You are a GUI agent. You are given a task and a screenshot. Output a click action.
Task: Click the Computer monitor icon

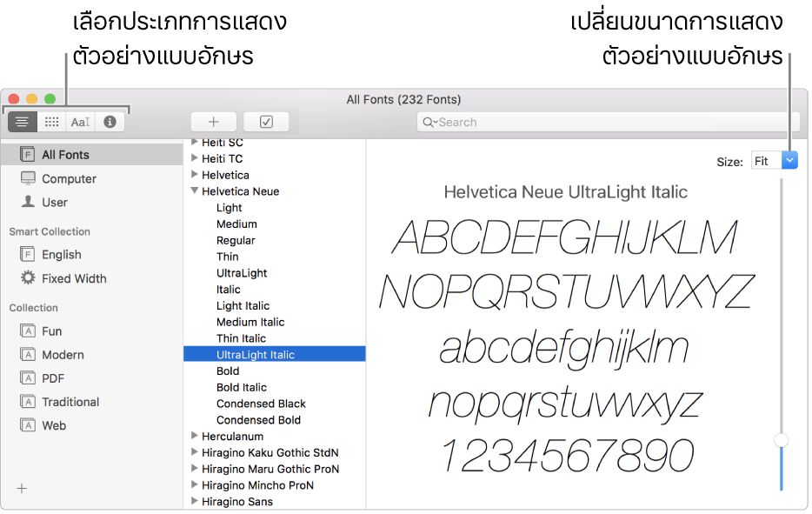pyautogui.click(x=28, y=178)
